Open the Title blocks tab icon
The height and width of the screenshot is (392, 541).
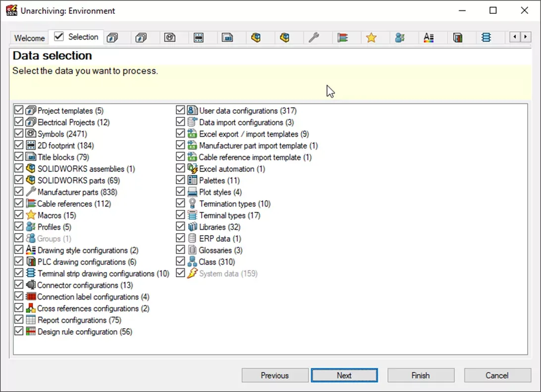point(227,37)
